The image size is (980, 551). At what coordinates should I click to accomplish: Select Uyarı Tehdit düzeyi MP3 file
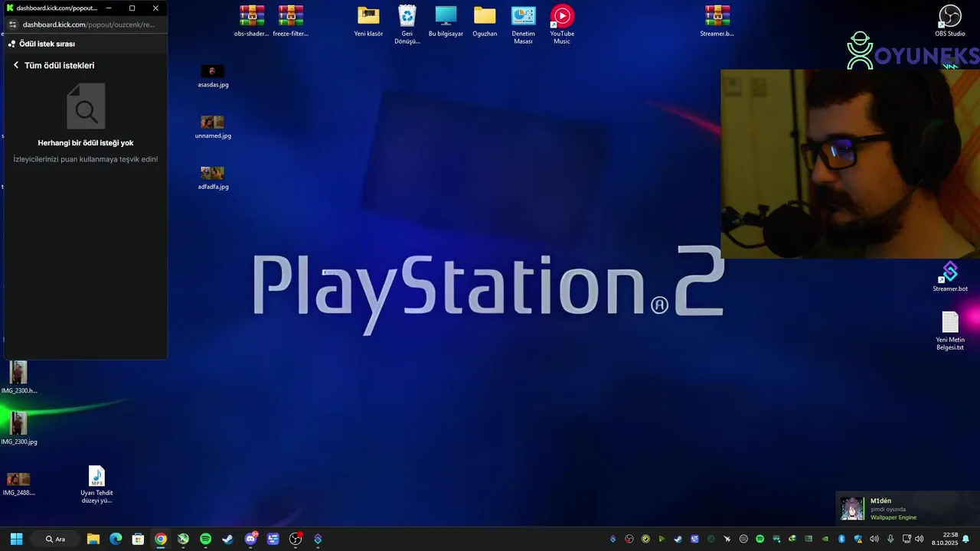point(96,484)
